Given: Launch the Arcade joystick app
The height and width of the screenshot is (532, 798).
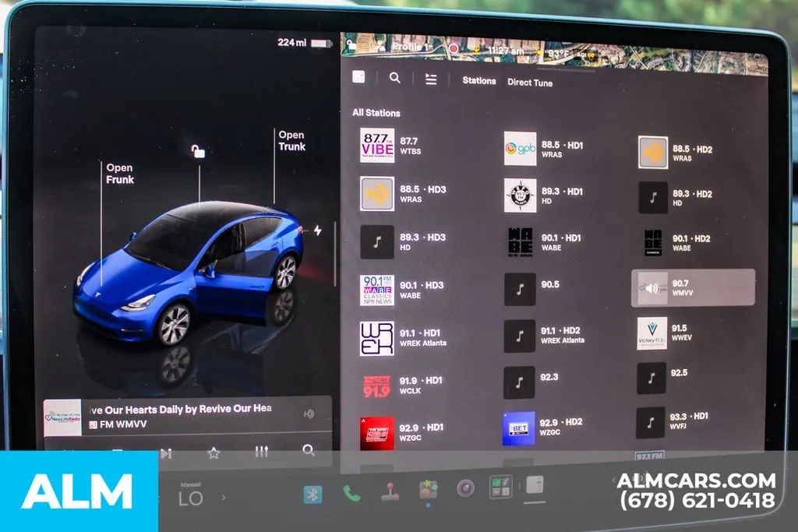Looking at the screenshot, I should pos(390,491).
